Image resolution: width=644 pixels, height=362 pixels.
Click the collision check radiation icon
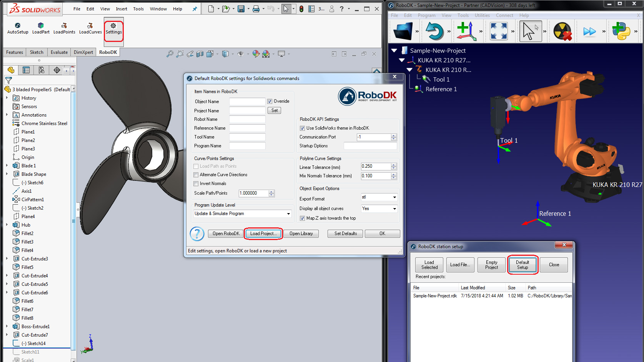[562, 31]
